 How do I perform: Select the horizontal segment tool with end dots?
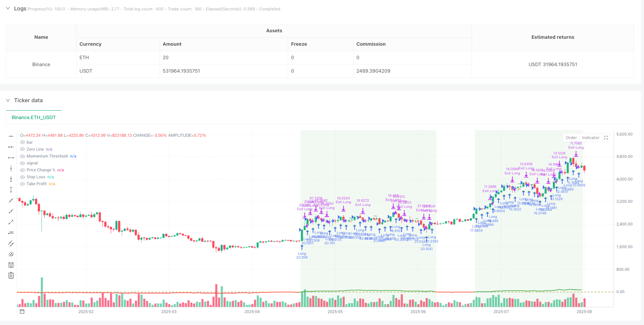pos(11,158)
